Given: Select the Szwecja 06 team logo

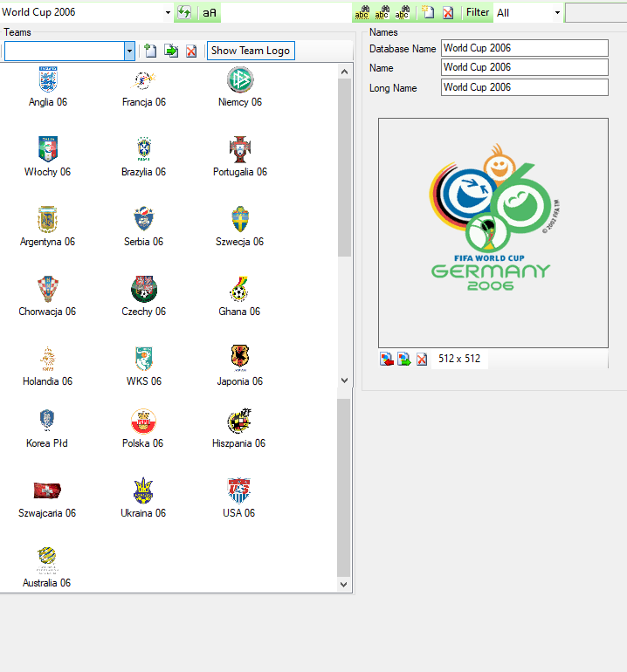Looking at the screenshot, I should (240, 219).
